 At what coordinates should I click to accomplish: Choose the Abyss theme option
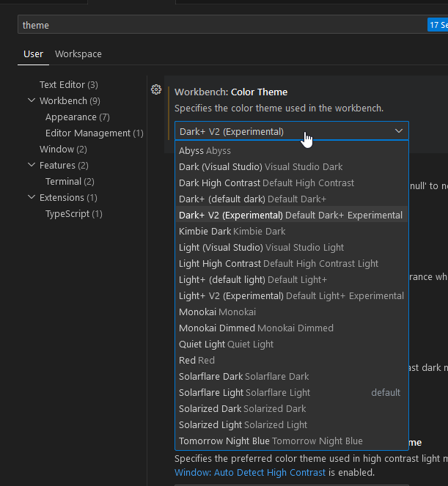pyautogui.click(x=292, y=150)
